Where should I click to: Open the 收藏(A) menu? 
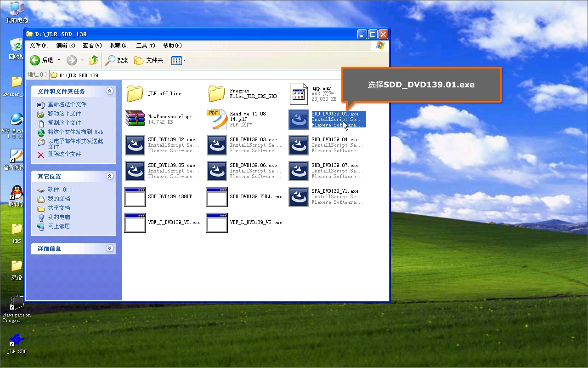click(x=119, y=46)
